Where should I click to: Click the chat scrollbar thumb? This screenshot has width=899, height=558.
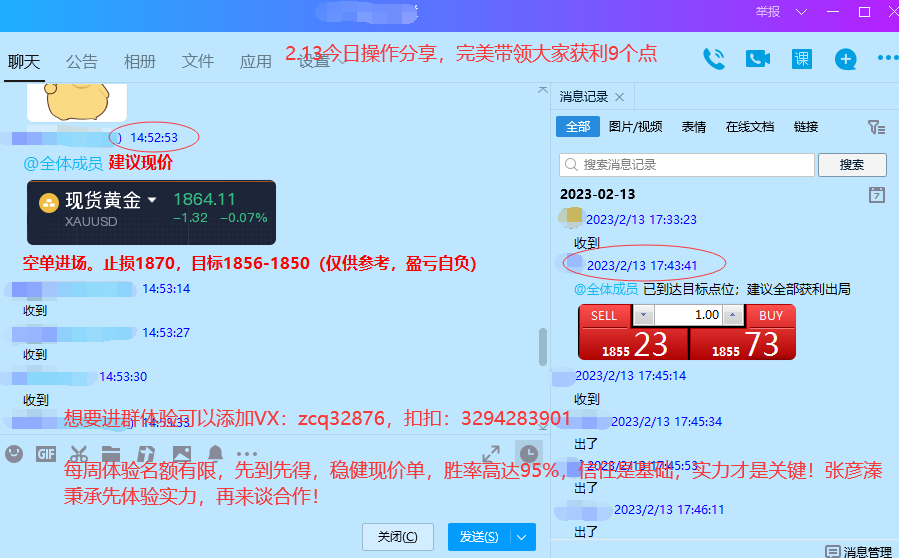[542, 347]
